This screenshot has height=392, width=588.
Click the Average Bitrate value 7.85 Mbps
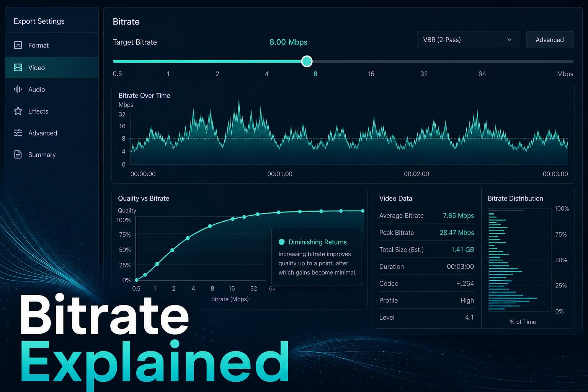[x=458, y=216]
